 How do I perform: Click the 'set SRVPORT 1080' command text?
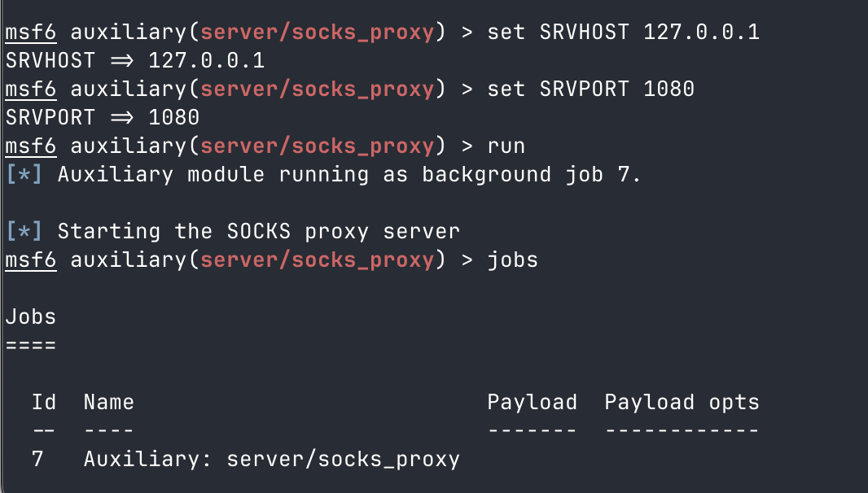[x=590, y=89]
